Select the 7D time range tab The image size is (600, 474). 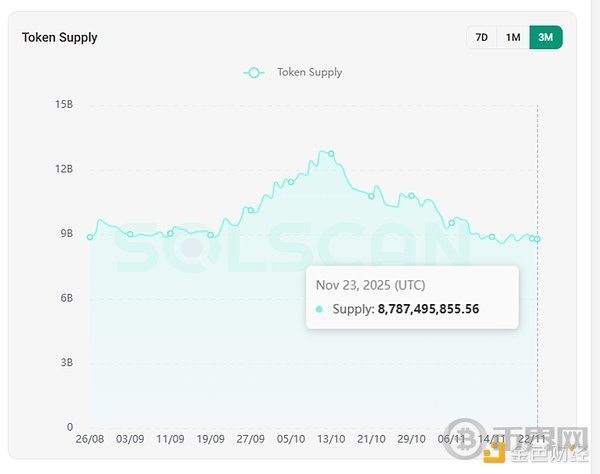[x=482, y=37]
